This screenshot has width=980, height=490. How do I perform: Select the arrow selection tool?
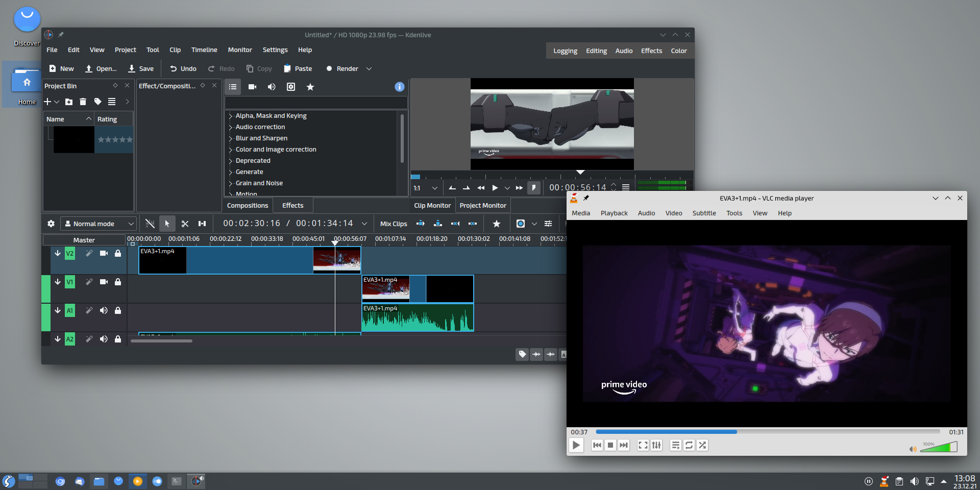(x=167, y=224)
